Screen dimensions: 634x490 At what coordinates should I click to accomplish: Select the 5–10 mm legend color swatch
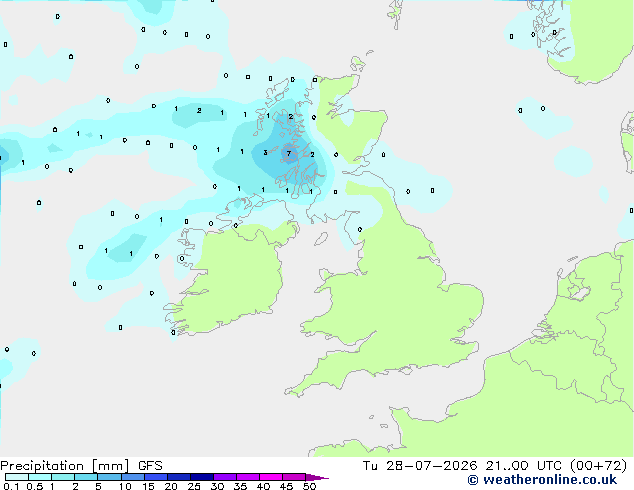pos(109,477)
